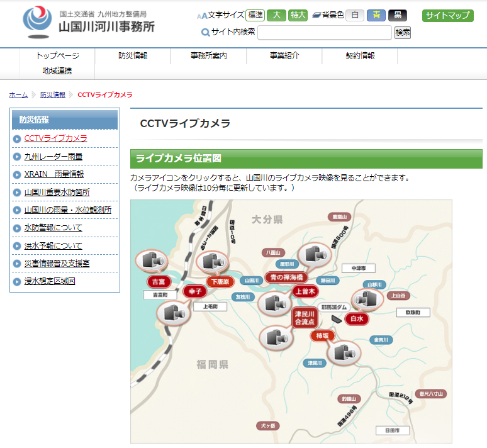Open the 浸水想定区域図 sidebar link
This screenshot has height=448, width=487.
(50, 281)
